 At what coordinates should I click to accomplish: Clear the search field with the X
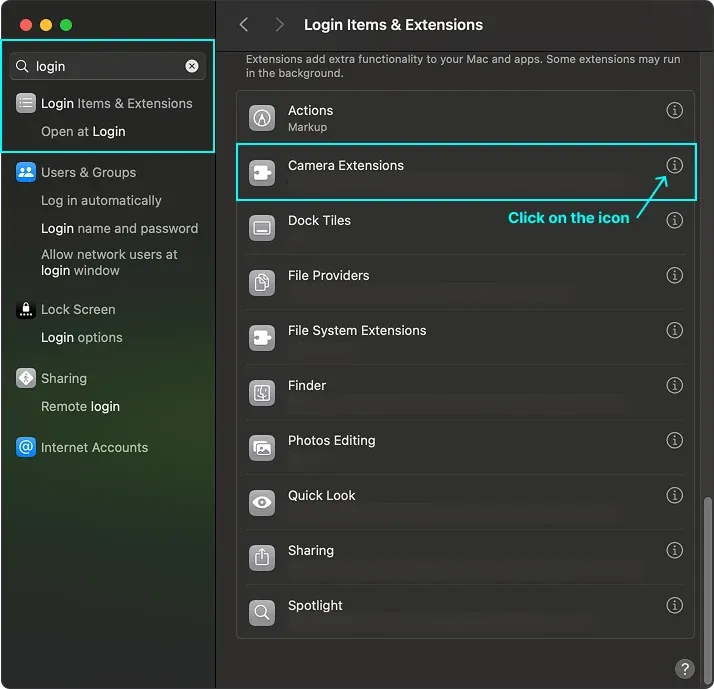pyautogui.click(x=192, y=66)
